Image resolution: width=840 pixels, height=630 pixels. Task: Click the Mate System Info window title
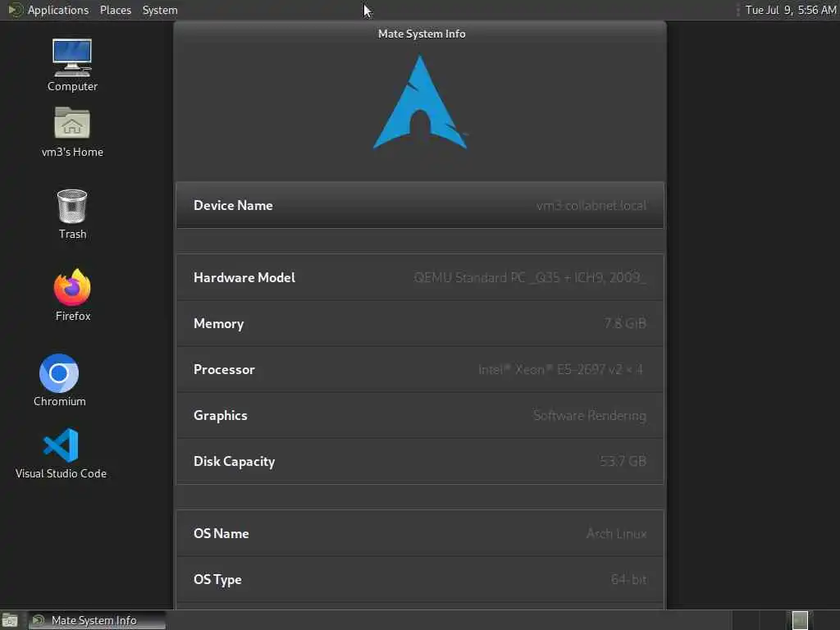[x=422, y=34]
